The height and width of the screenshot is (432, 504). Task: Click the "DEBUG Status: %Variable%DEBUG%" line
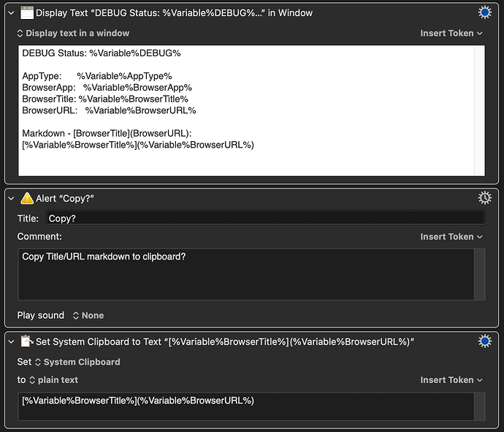click(102, 53)
